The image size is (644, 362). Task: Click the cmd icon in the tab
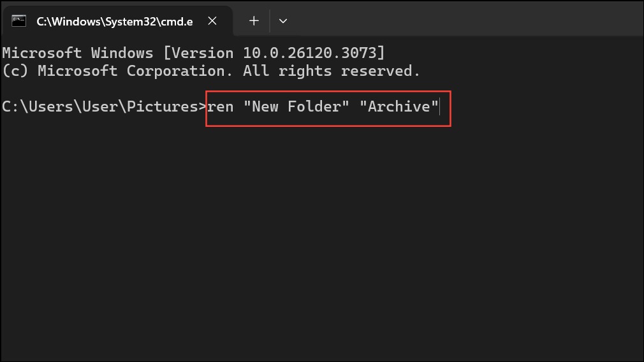pyautogui.click(x=18, y=21)
